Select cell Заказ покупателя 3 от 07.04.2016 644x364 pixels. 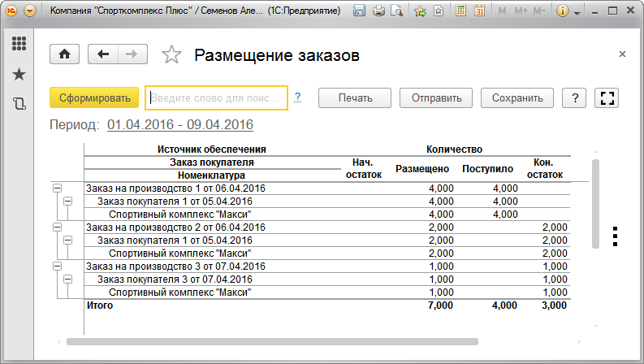[175, 279]
